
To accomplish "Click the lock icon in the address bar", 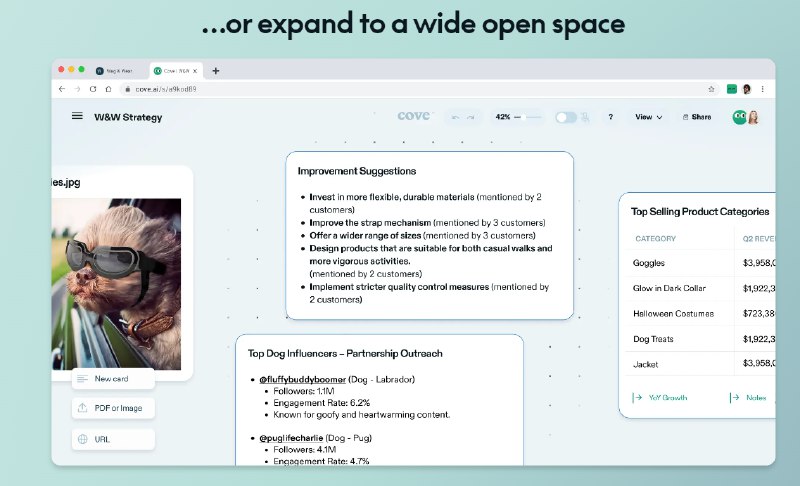I will [128, 89].
